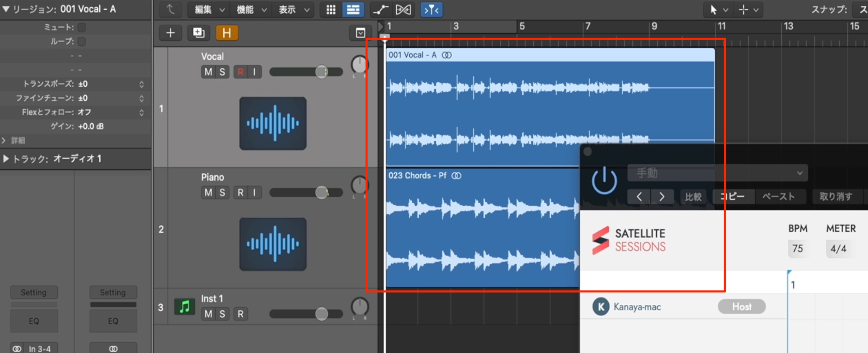Solo the Piano track
Screen dimensions: 868x353
pos(222,193)
